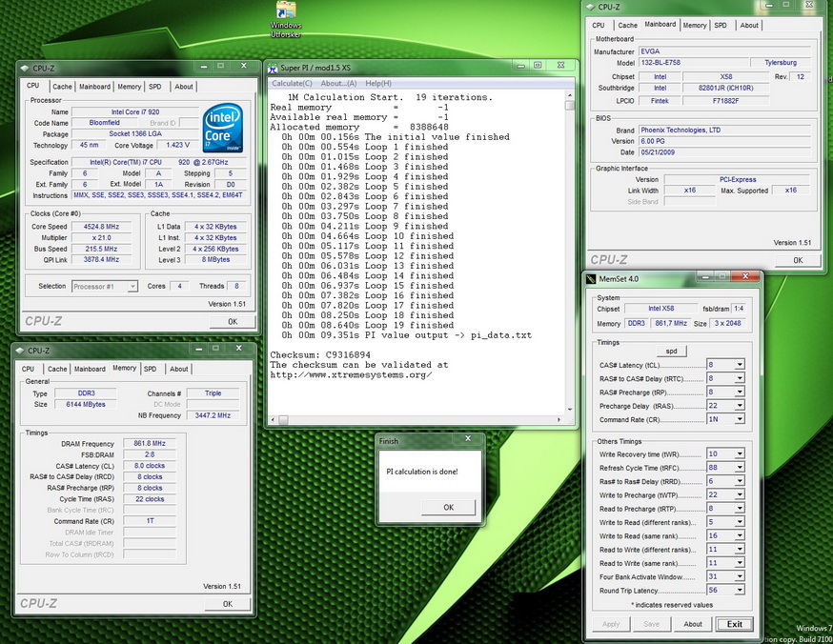Open RAS# to CAS# Delay (tRTC) dropdown in MemSet
This screenshot has height=644, width=833.
pos(739,378)
